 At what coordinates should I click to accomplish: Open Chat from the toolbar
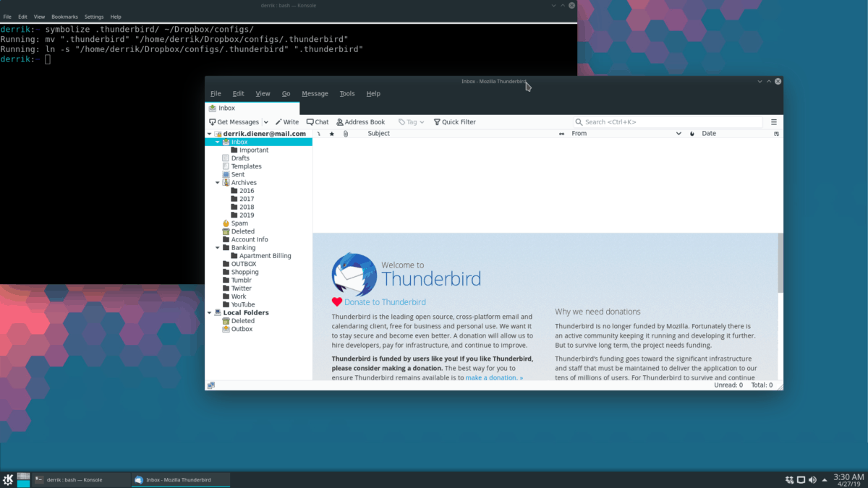coord(310,121)
